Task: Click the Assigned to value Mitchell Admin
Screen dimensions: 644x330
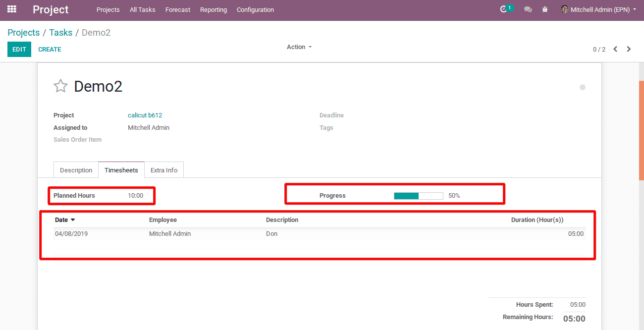Action: point(149,127)
